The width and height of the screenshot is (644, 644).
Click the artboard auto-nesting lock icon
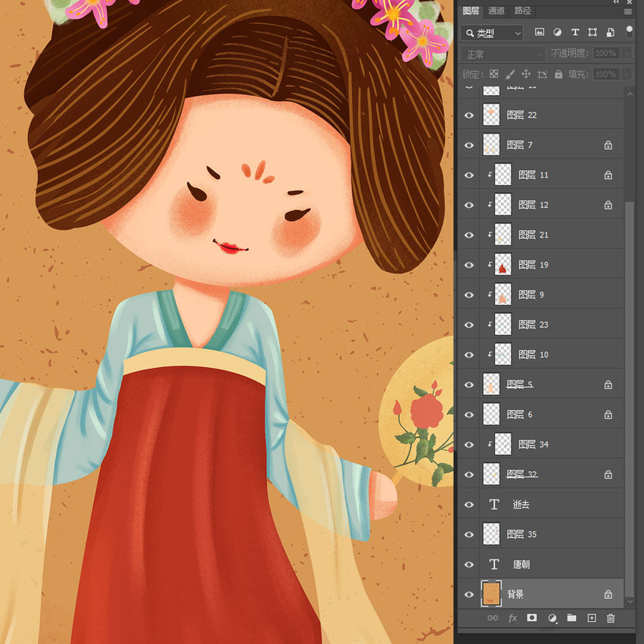coord(542,74)
